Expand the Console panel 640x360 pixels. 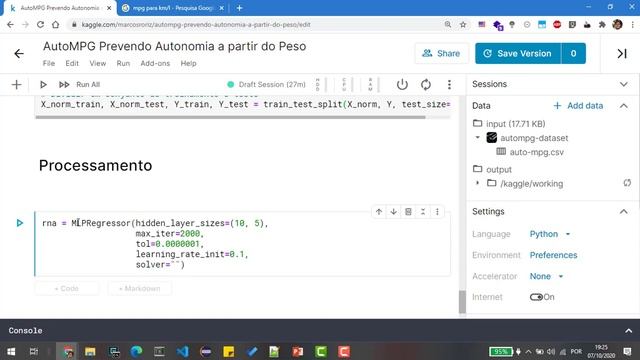coord(629,331)
